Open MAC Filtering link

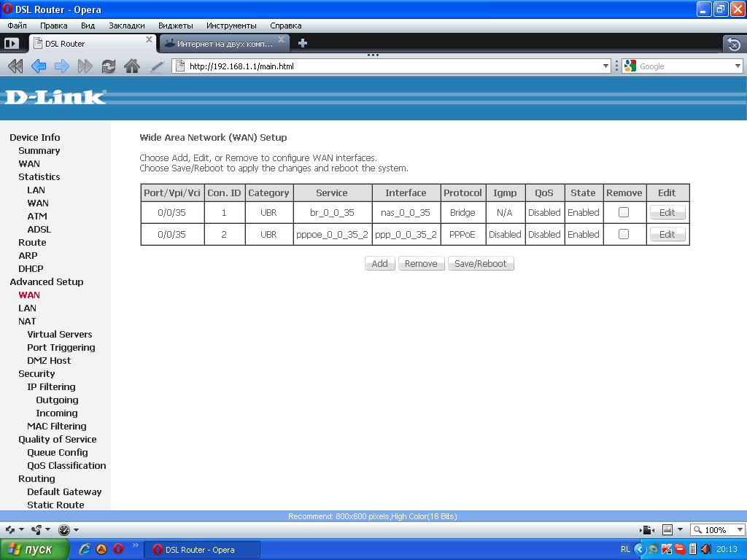(57, 426)
